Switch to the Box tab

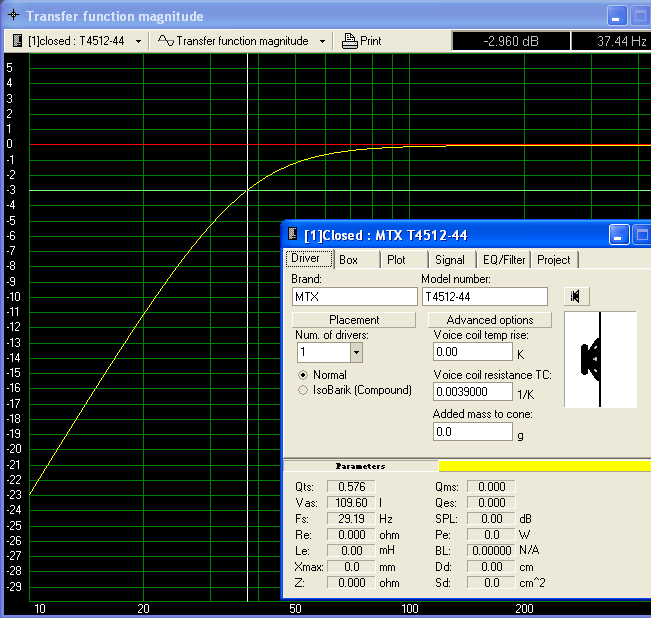click(x=357, y=260)
